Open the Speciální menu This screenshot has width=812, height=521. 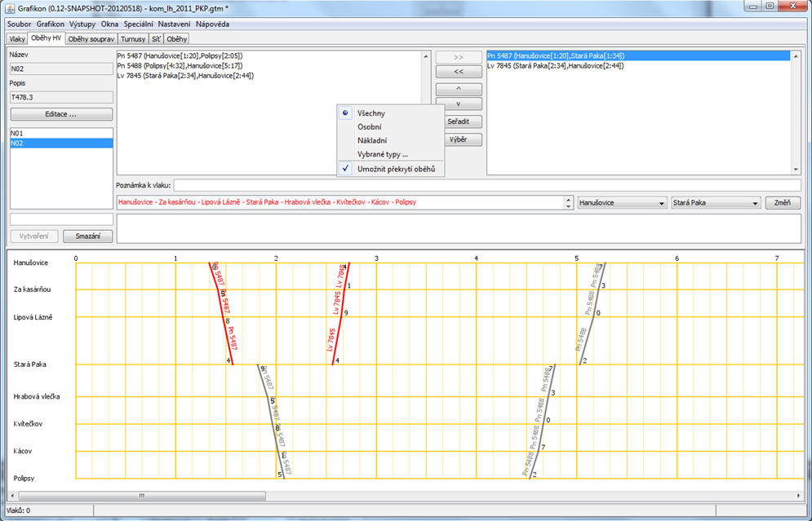pos(138,24)
